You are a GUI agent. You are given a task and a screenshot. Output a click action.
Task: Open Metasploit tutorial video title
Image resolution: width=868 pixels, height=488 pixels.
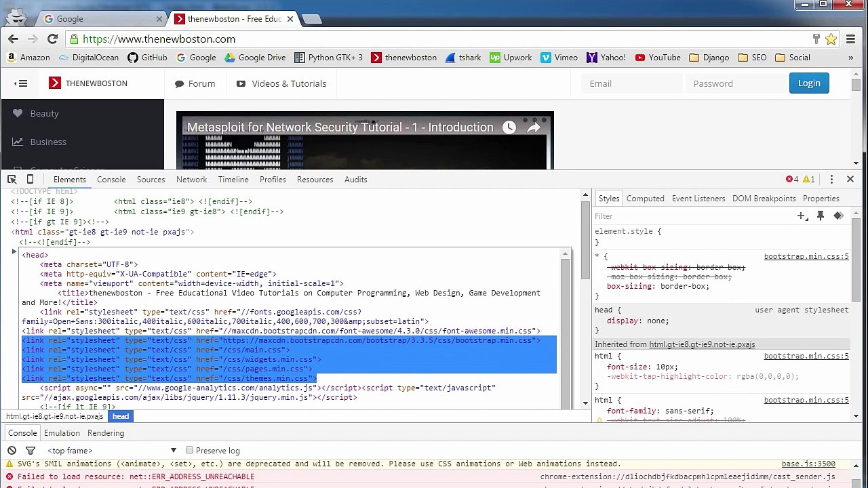pyautogui.click(x=340, y=127)
